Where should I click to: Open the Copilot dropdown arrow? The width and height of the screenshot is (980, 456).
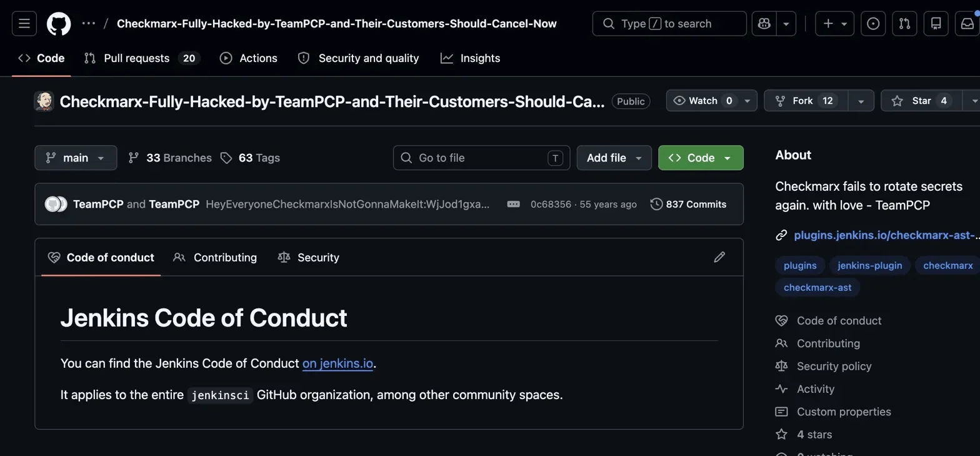point(786,24)
